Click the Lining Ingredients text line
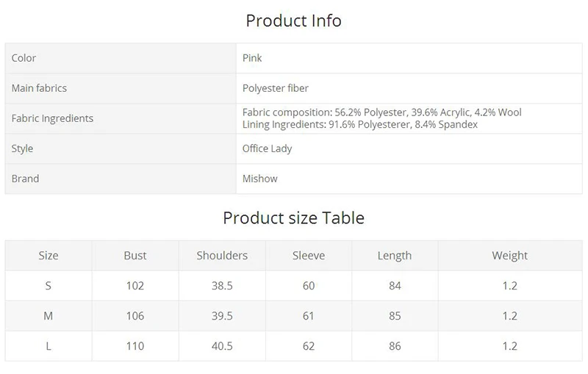The width and height of the screenshot is (588, 374). 360,125
